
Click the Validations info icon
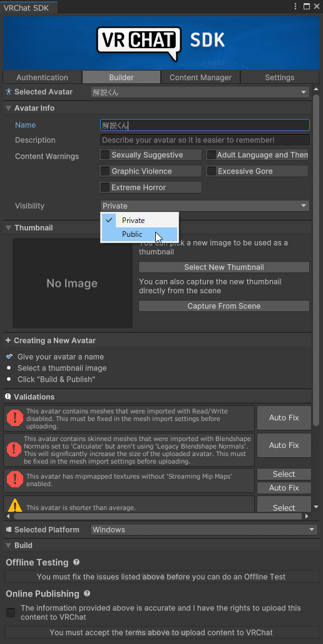[8, 397]
